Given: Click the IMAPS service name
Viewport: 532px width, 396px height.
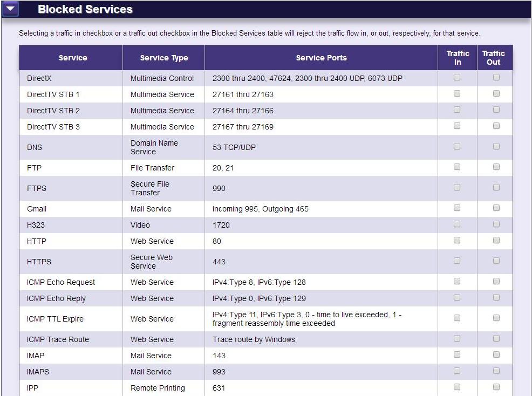Looking at the screenshot, I should pos(38,372).
